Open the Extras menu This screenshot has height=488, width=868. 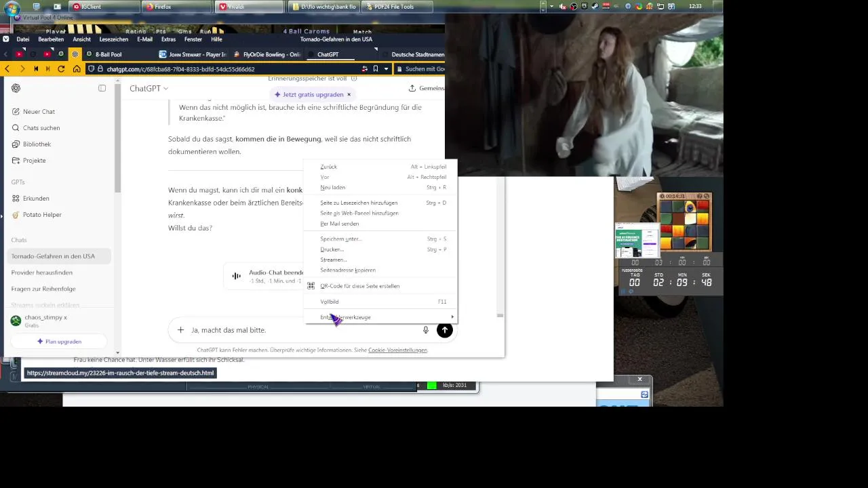point(168,39)
